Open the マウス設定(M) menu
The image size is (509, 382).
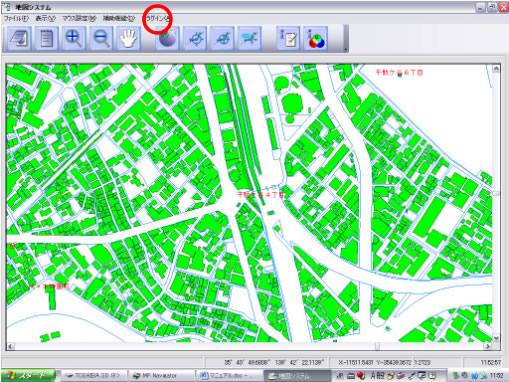79,18
